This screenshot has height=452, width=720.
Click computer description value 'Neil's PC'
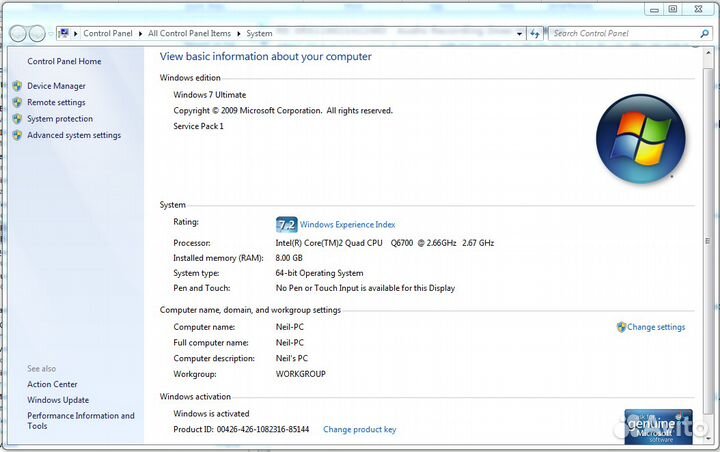click(292, 358)
